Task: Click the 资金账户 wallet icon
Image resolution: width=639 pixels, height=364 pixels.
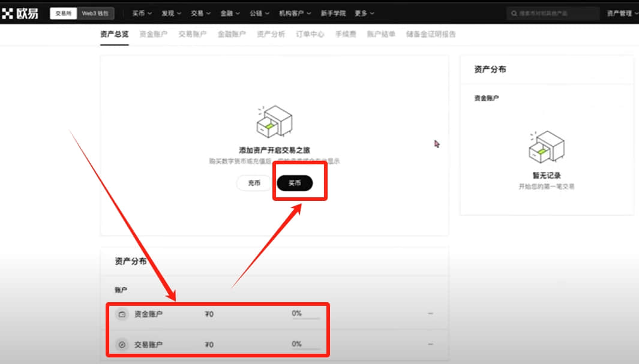Action: (122, 314)
